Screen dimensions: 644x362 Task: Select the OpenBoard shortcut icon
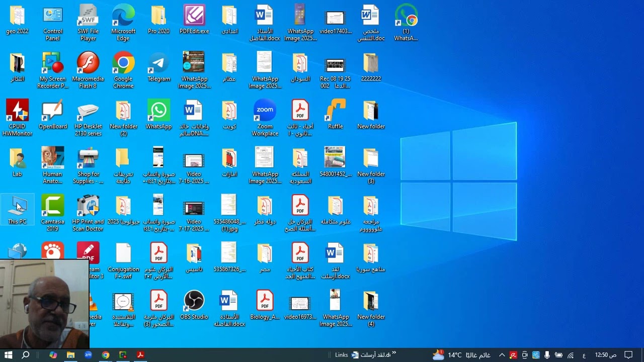tap(52, 115)
